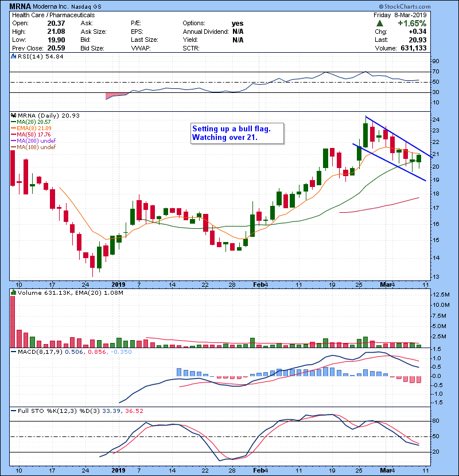Click the MACD histogram value '-0.350'
Screen dimensions: 459x476
point(121,352)
